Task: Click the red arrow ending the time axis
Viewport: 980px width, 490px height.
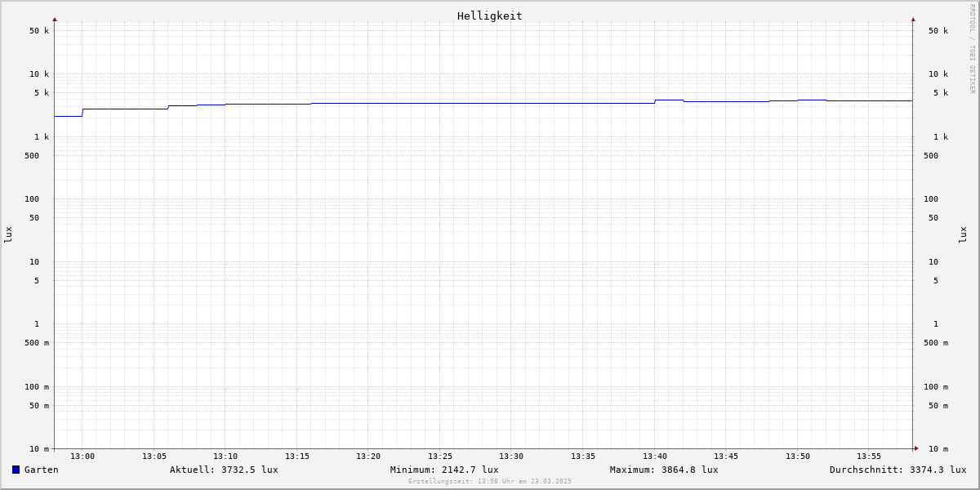Action: (916, 448)
